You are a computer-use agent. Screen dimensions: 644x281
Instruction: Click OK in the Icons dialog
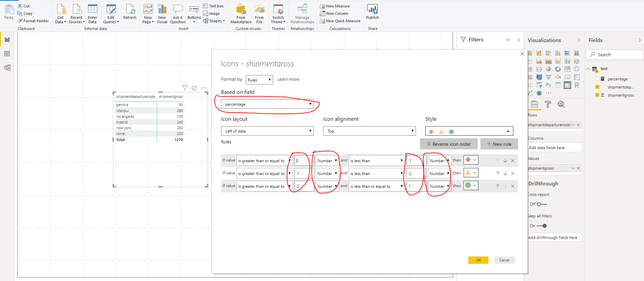[x=478, y=260]
